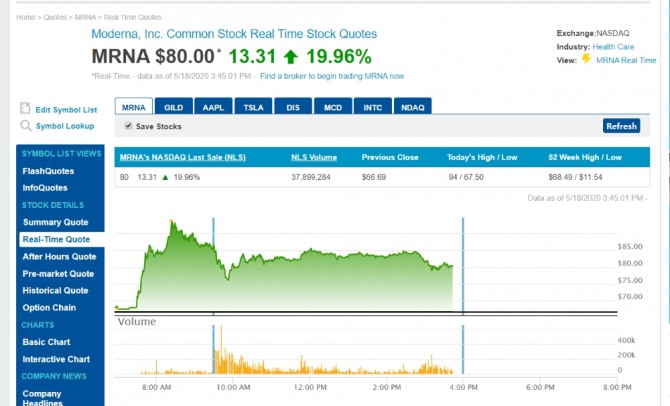Switch to the TSLA symbol tab
670x406 pixels.
[253, 107]
